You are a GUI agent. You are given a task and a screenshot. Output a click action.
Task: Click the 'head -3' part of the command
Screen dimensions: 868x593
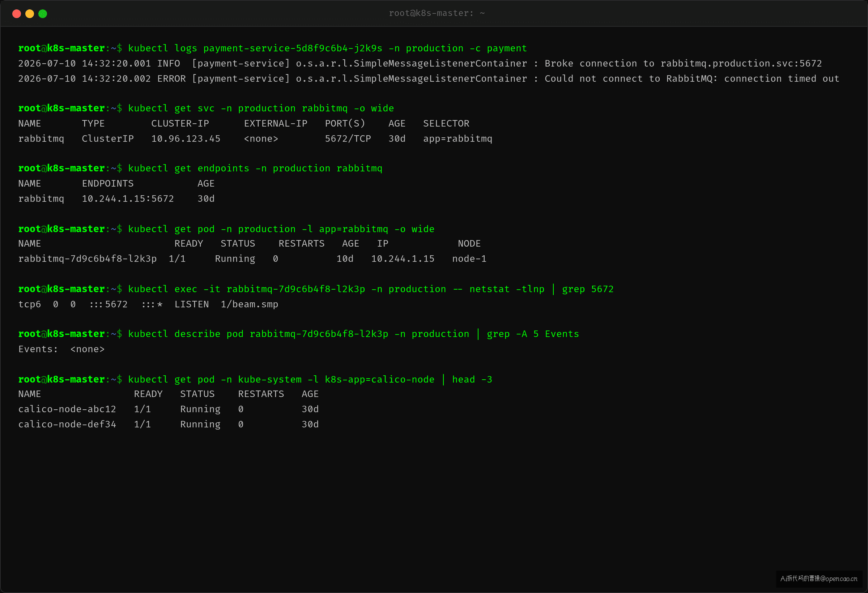coord(472,379)
